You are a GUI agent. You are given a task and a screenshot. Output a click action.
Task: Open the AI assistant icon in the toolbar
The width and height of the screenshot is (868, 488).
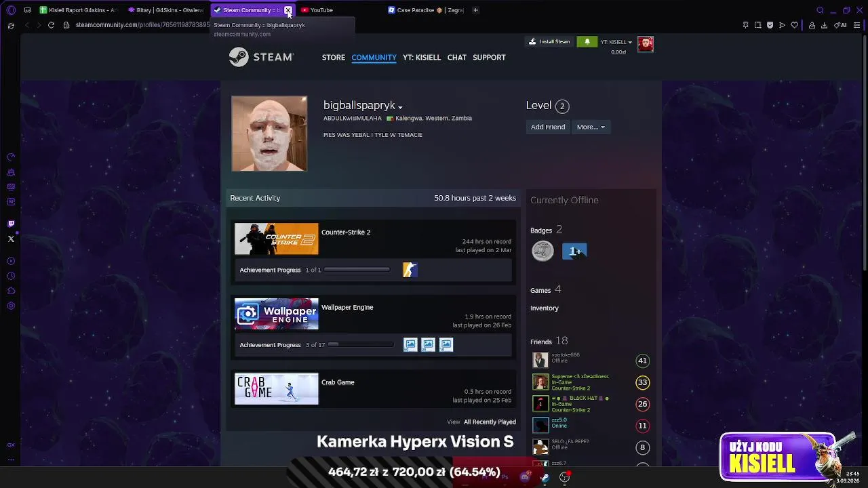pos(840,25)
